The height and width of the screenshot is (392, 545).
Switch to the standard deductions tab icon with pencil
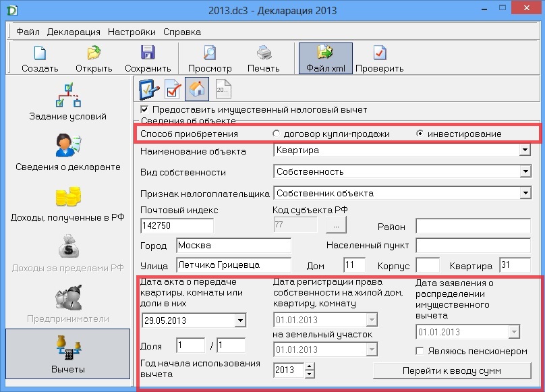point(149,89)
